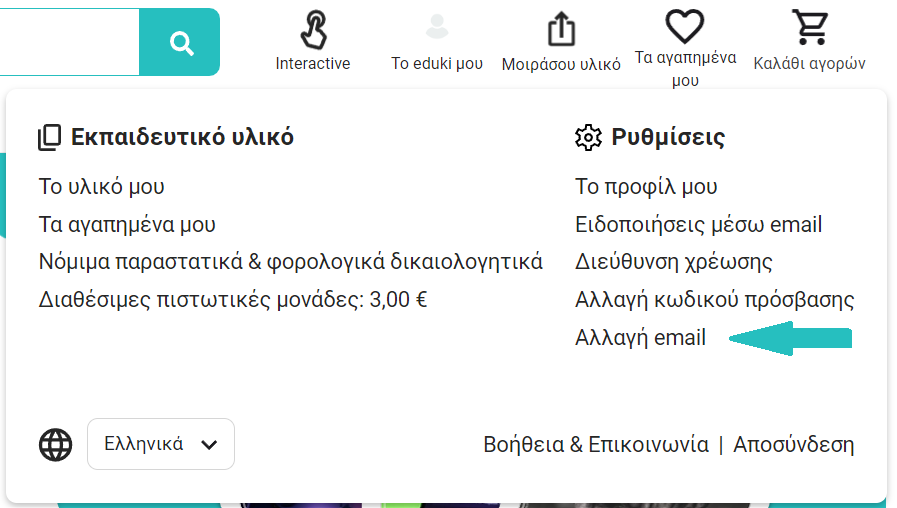The height and width of the screenshot is (508, 897).
Task: Click the globe language icon
Action: coord(56,444)
